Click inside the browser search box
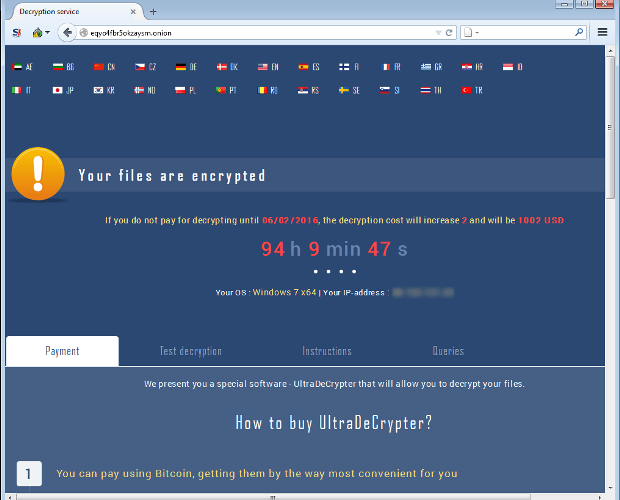Image resolution: width=620 pixels, height=500 pixels. tap(525, 32)
